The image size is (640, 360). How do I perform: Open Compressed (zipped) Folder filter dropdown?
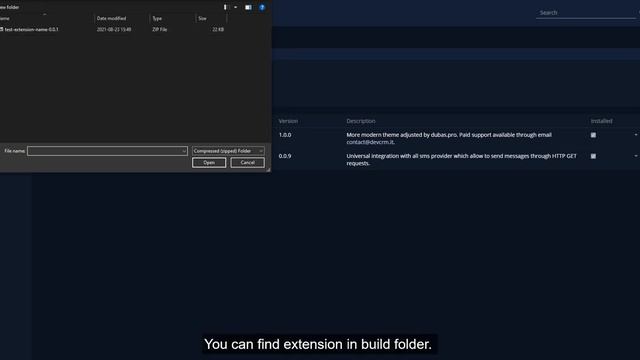tap(228, 151)
